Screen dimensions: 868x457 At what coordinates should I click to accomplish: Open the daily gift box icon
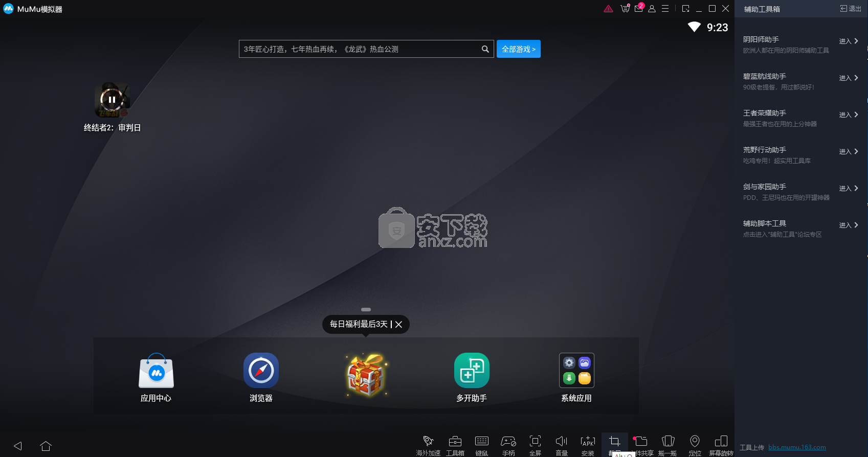point(366,375)
